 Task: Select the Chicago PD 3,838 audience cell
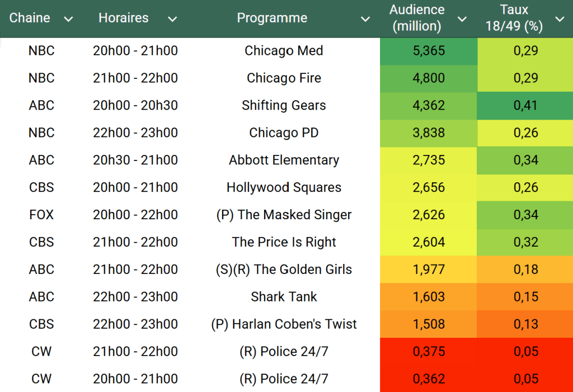coord(429,133)
